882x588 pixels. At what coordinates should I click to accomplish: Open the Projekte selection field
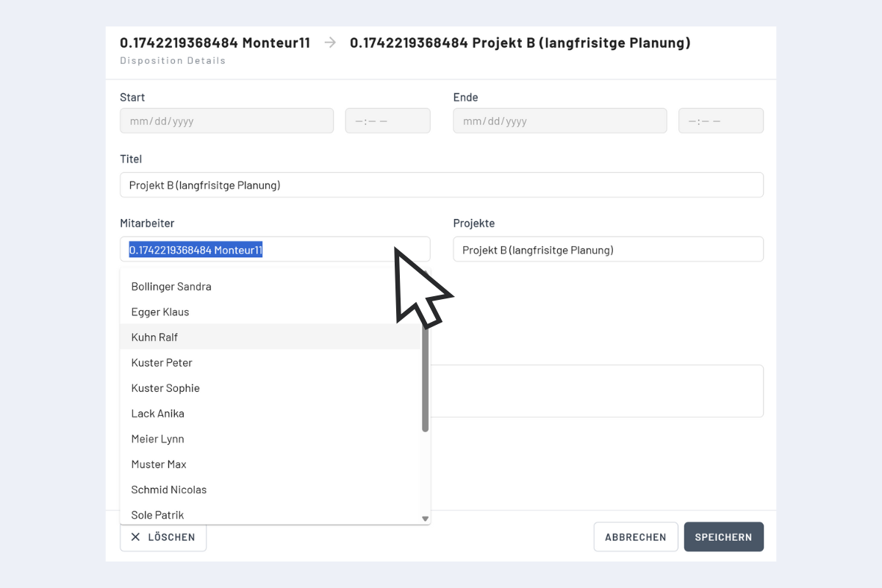coord(608,249)
